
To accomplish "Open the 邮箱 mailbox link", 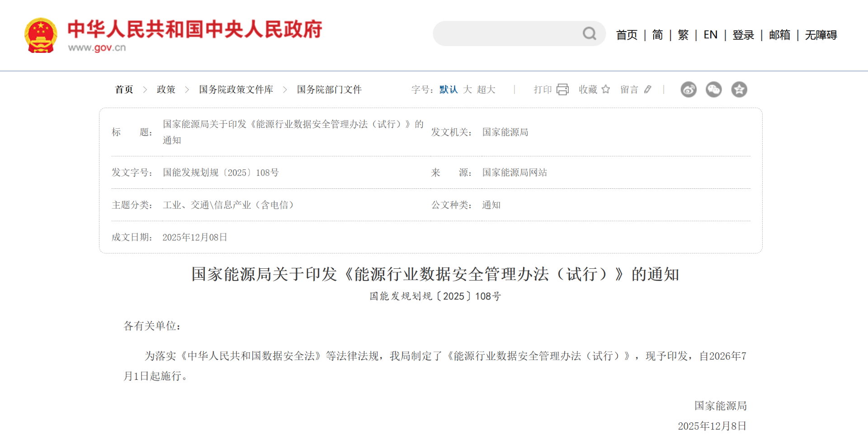I will coord(779,35).
